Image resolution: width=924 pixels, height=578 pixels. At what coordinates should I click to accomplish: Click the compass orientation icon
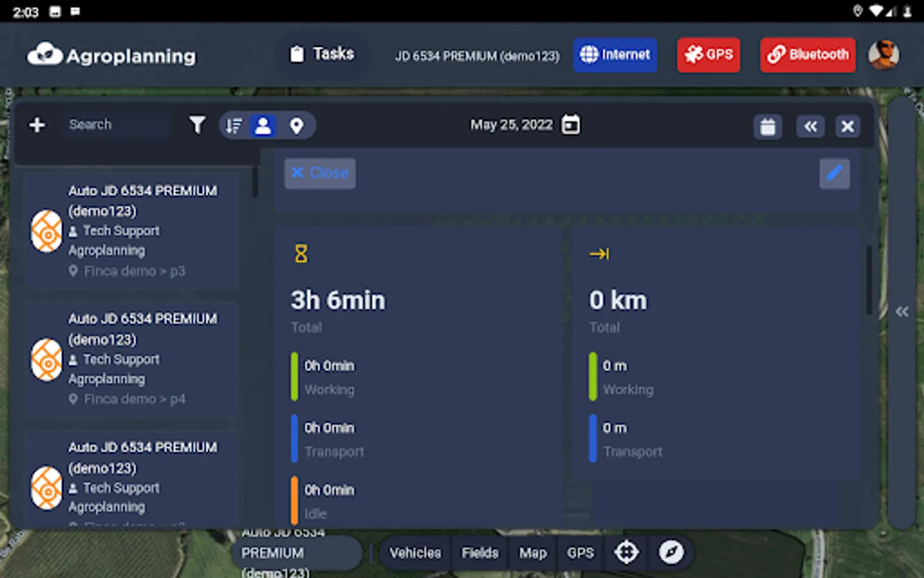[x=671, y=552]
